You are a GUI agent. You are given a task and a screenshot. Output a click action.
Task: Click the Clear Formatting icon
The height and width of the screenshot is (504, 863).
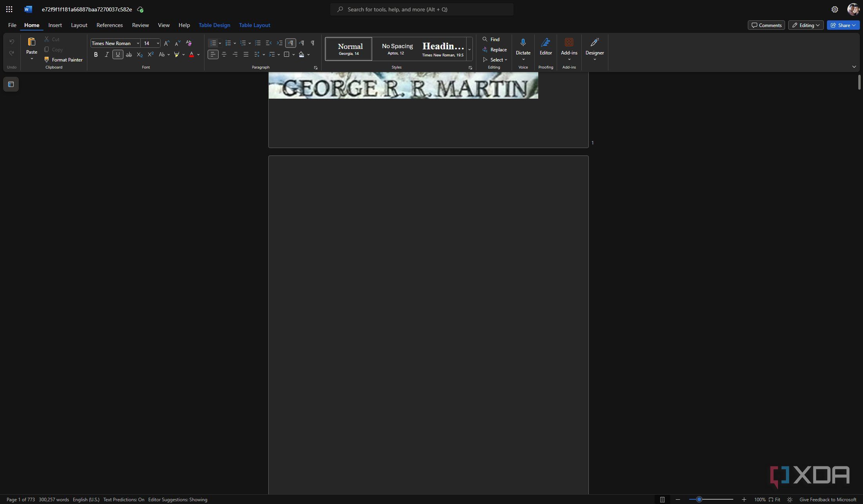(188, 43)
